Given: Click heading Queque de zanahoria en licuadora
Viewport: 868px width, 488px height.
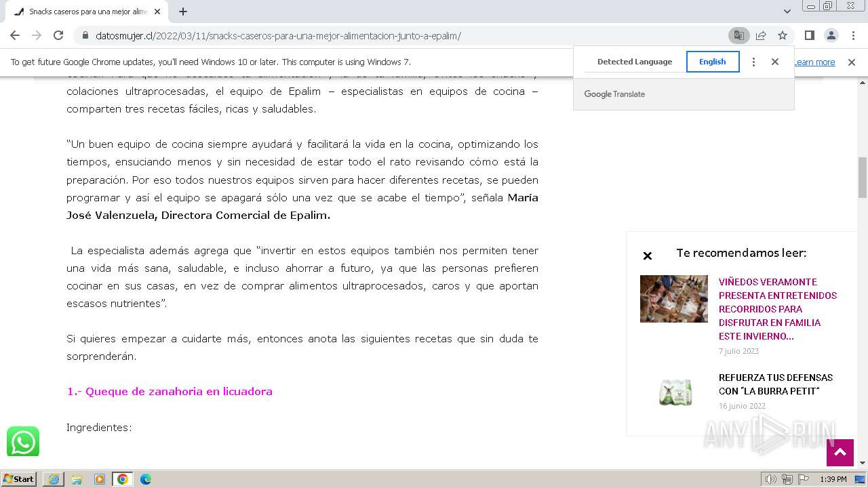Looking at the screenshot, I should coord(170,391).
